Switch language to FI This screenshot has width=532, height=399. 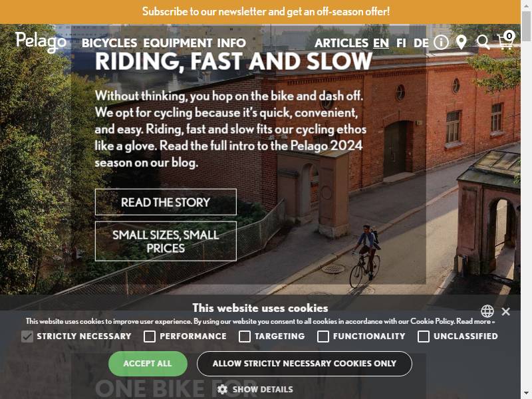[x=401, y=43]
